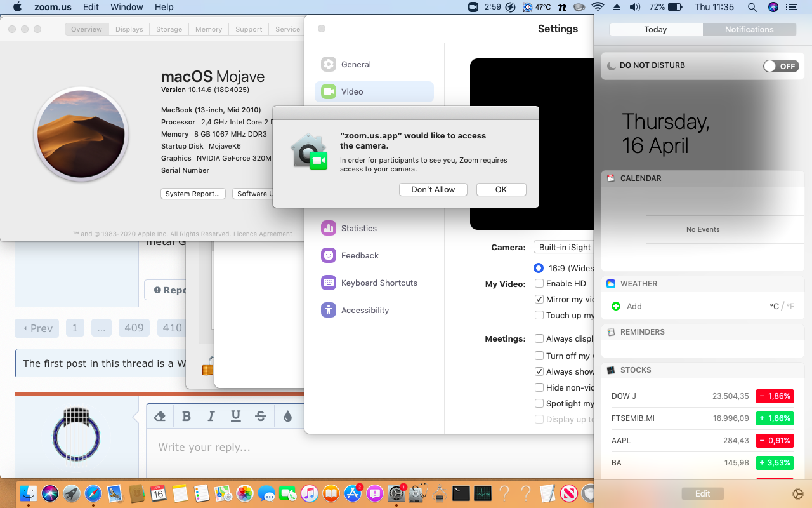Image resolution: width=812 pixels, height=508 pixels.
Task: Open Safari from the Dock
Action: [93, 493]
